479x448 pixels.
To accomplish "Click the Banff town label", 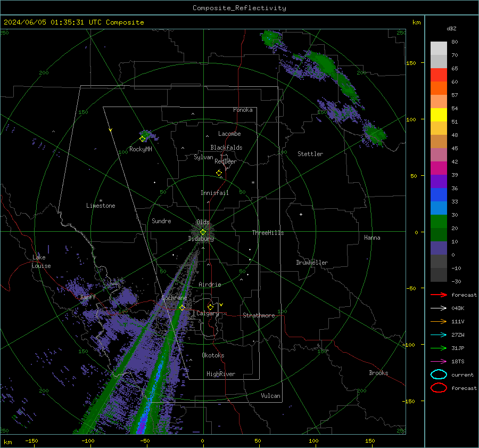I will pyautogui.click(x=88, y=297).
